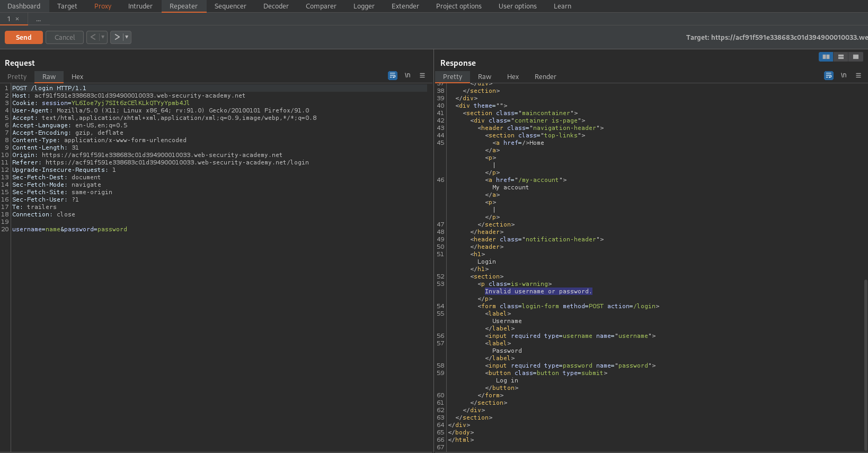The image size is (868, 453).
Task: Click the Content-Length: 31 line
Action: coord(45,147)
